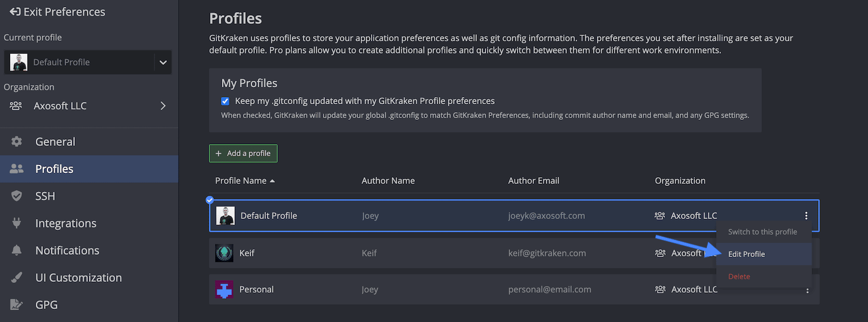Open the Default Profile three-dot menu
This screenshot has height=322, width=868.
806,216
